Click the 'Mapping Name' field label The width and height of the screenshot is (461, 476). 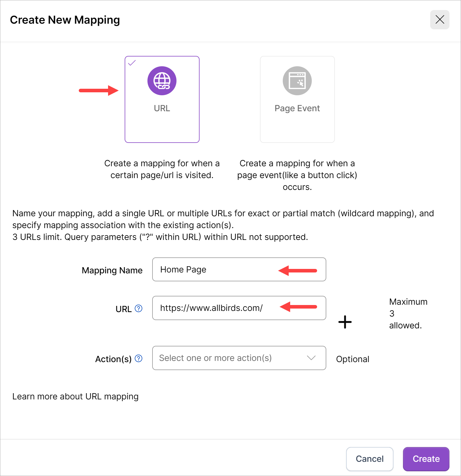click(112, 270)
